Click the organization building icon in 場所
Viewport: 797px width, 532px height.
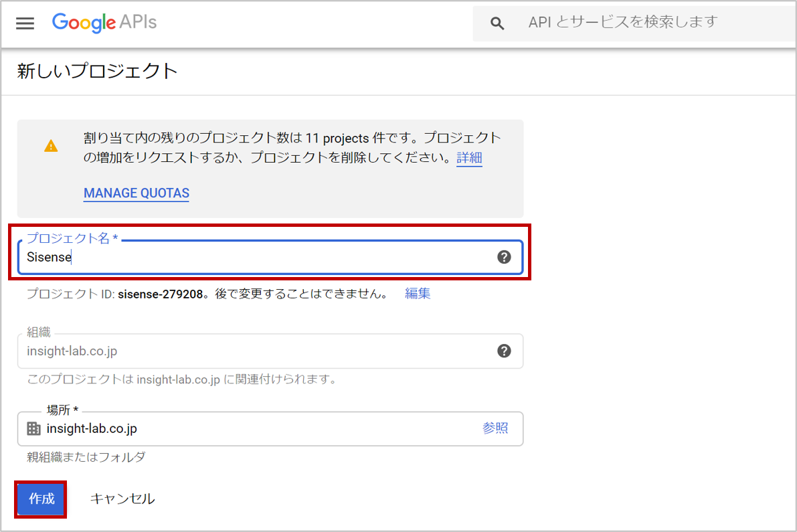click(33, 428)
